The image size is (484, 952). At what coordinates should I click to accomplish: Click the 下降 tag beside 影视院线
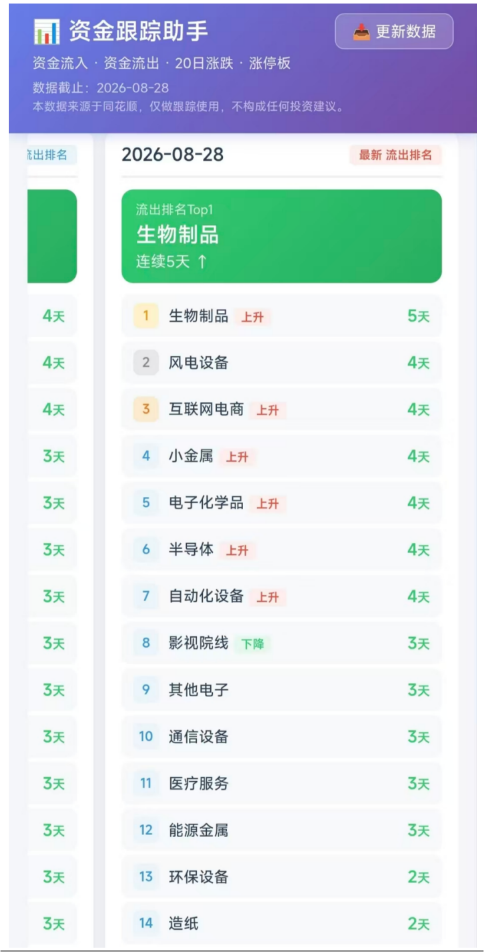253,644
